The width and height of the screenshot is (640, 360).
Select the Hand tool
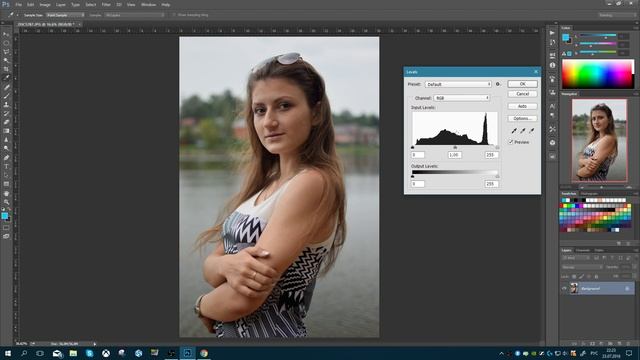(6, 193)
